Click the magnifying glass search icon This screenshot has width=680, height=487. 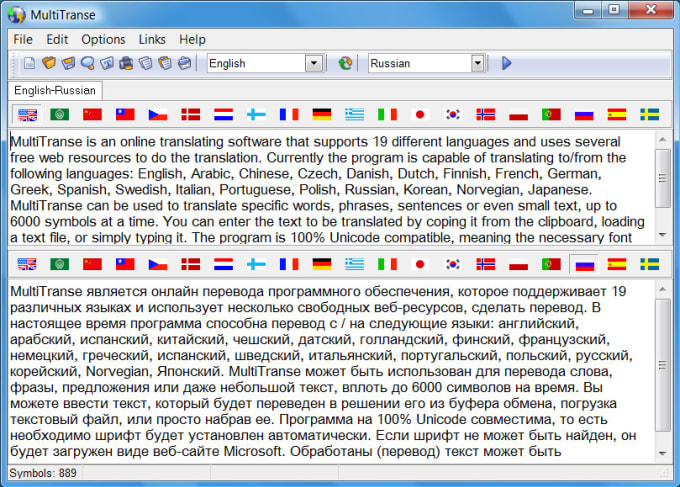(x=88, y=63)
